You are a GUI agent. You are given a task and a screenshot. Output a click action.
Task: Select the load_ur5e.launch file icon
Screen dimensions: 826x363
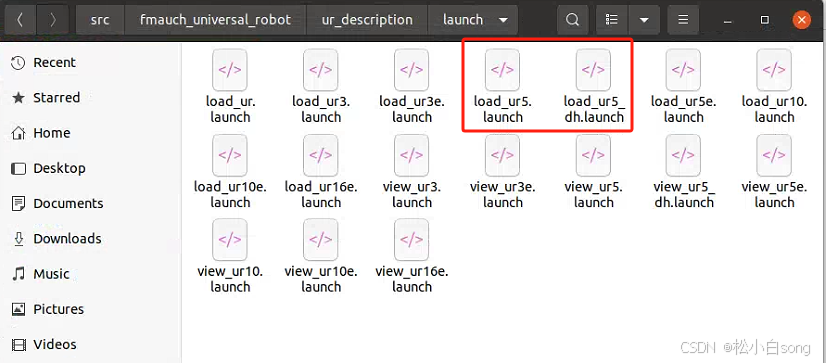pos(683,70)
